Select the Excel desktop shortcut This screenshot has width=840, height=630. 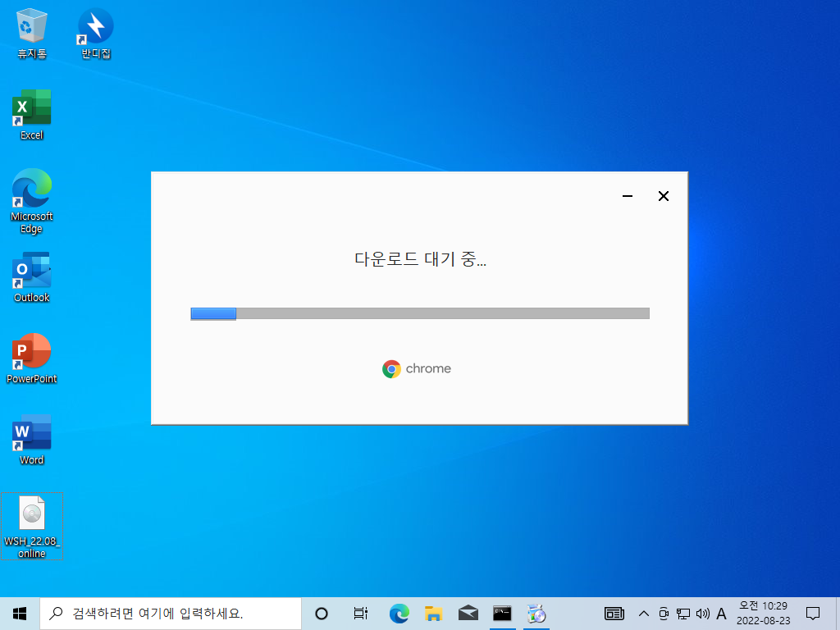click(32, 115)
